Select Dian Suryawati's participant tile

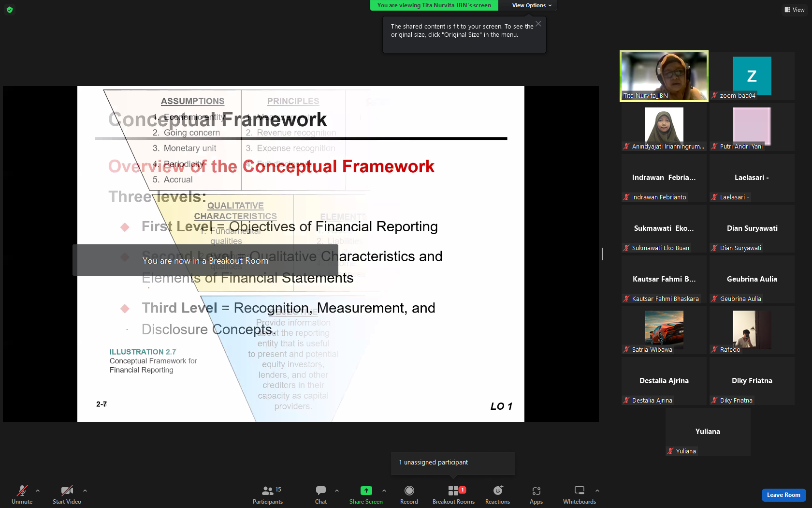click(x=752, y=228)
